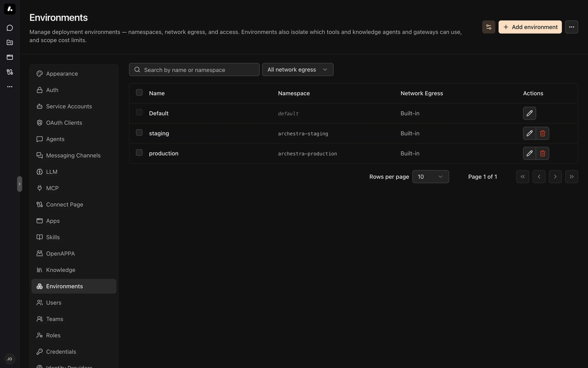This screenshot has height=368, width=588.
Task: Click the archestra-staging namespace cell
Action: coord(303,134)
